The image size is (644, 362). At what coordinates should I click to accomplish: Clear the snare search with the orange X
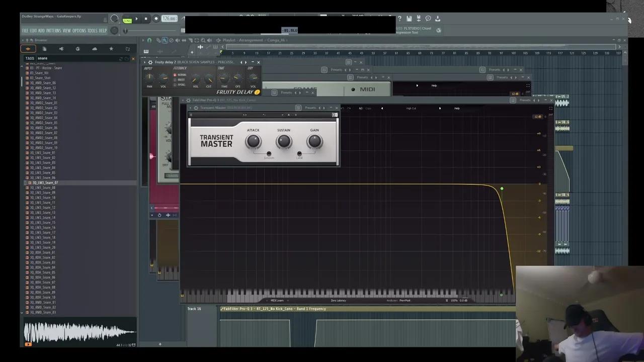(133, 58)
